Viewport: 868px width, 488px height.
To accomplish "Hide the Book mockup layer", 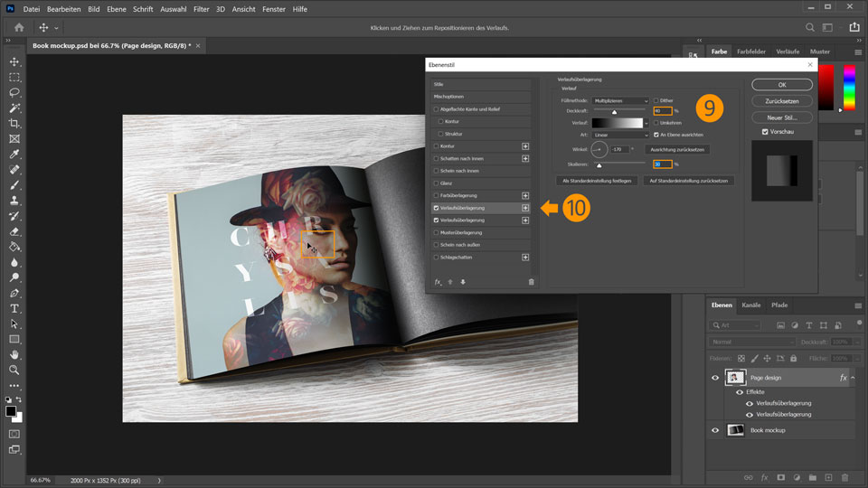I will (715, 430).
